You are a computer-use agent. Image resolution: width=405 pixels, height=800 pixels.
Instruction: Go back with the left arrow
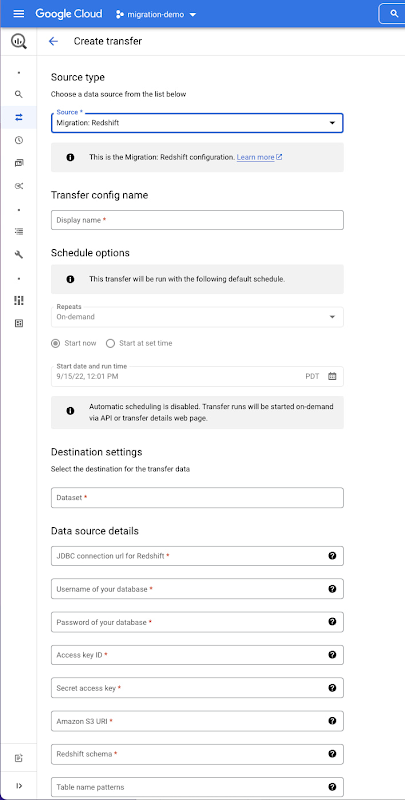pyautogui.click(x=53, y=41)
